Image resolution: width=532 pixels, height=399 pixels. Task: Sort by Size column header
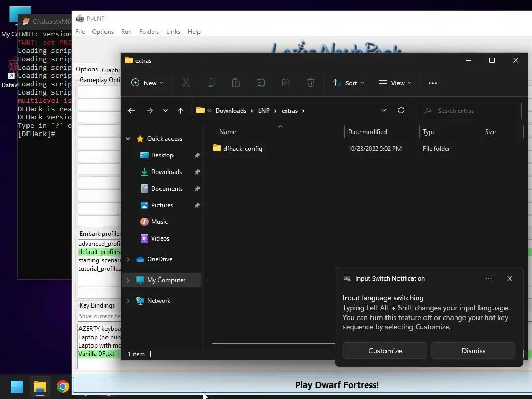tap(490, 132)
